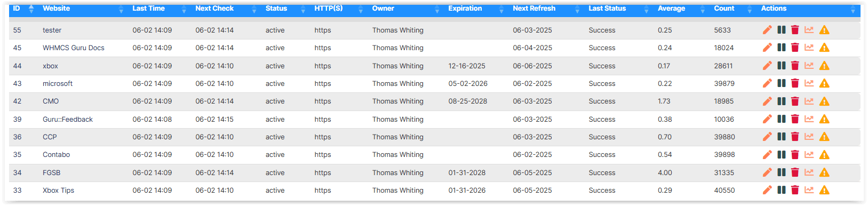Pause the Xbox Tips monitor
Viewport: 868px width, 205px height.
(782, 190)
